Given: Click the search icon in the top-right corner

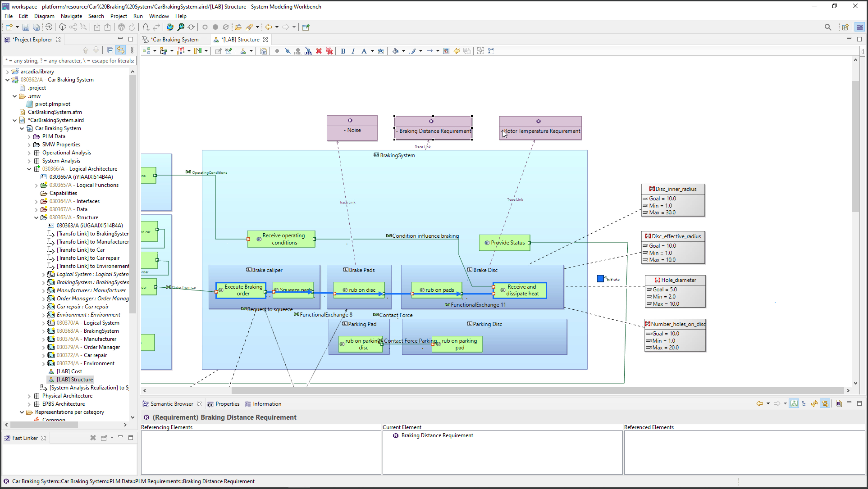Looking at the screenshot, I should click(x=828, y=27).
